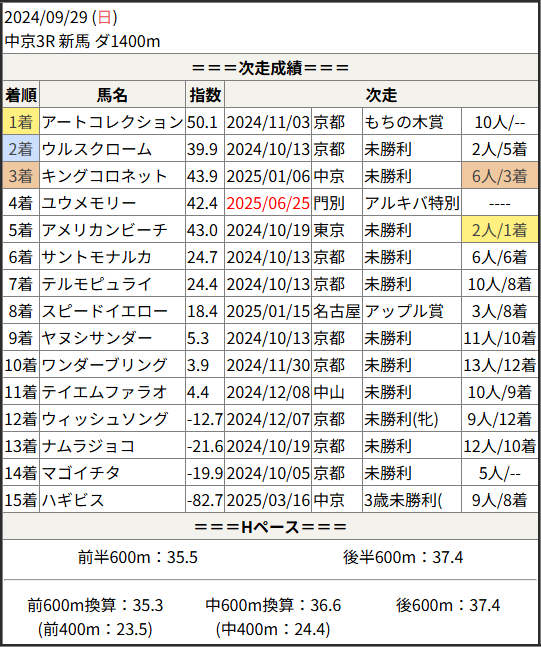
Task: Open the アップル賞 race entry
Action: click(x=404, y=311)
